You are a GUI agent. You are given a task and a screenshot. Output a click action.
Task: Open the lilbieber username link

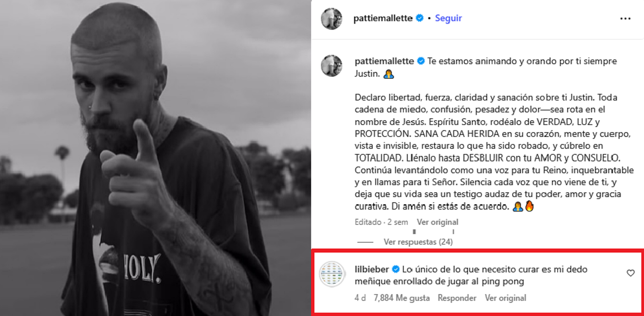(372, 269)
